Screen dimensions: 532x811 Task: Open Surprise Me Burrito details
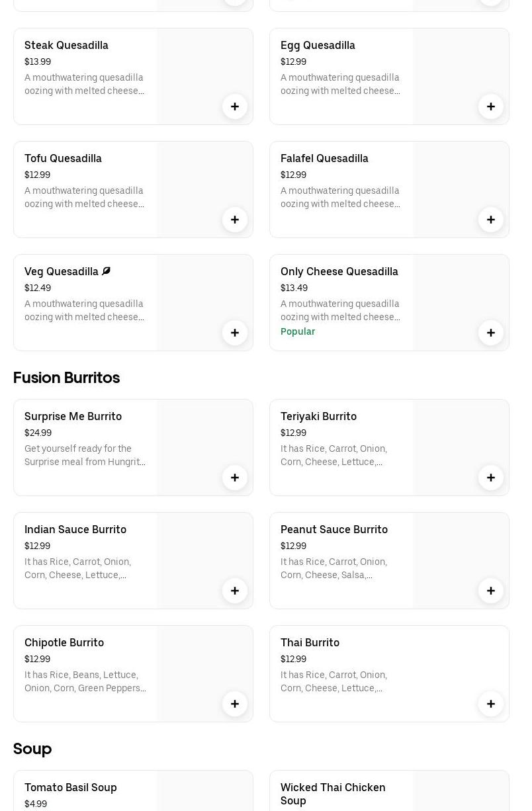coord(73,416)
